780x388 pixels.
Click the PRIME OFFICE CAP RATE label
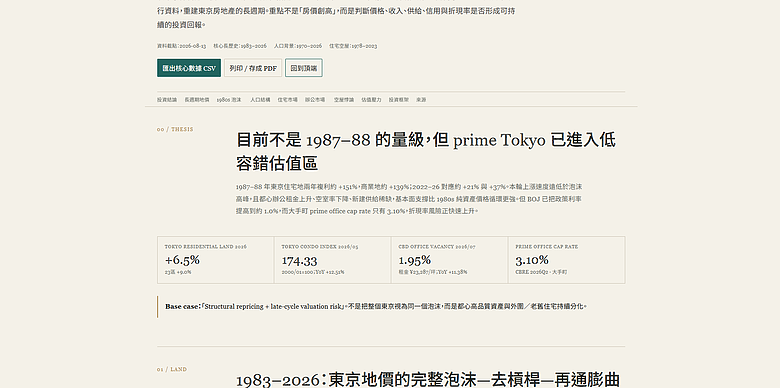point(547,247)
